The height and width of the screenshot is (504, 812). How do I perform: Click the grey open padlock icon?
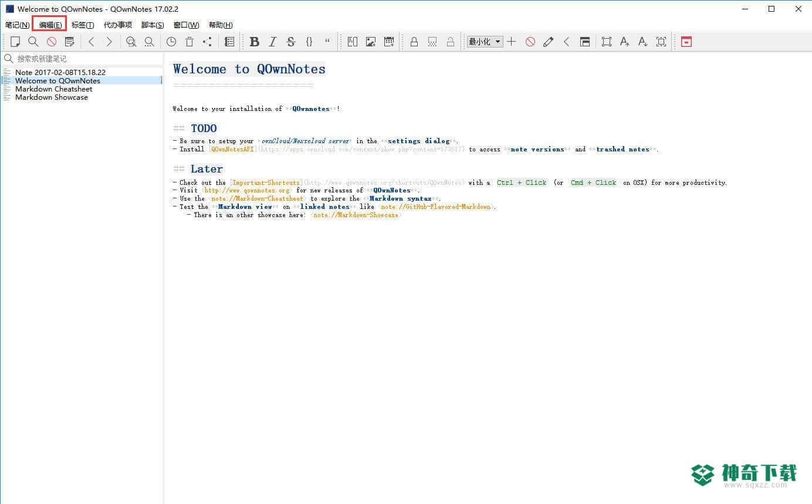(x=451, y=42)
